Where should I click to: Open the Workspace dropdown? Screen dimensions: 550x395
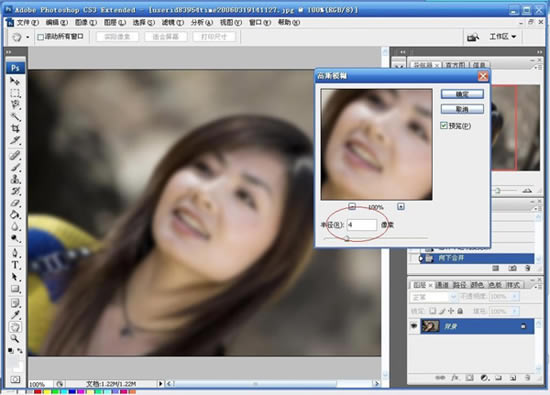503,36
